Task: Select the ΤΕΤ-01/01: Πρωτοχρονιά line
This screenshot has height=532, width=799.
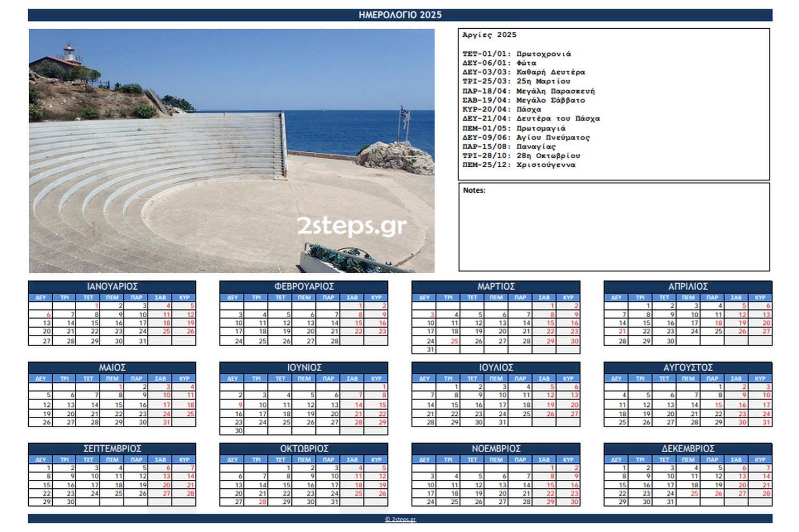Action: tap(516, 54)
